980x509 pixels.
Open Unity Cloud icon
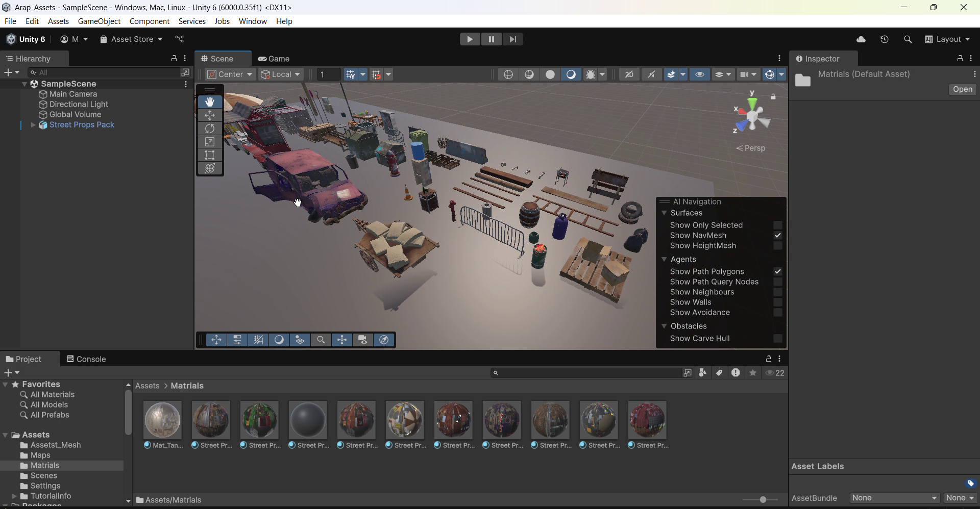[861, 39]
